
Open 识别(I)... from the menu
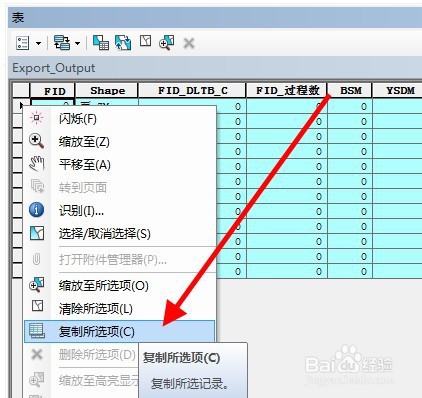(x=120, y=211)
